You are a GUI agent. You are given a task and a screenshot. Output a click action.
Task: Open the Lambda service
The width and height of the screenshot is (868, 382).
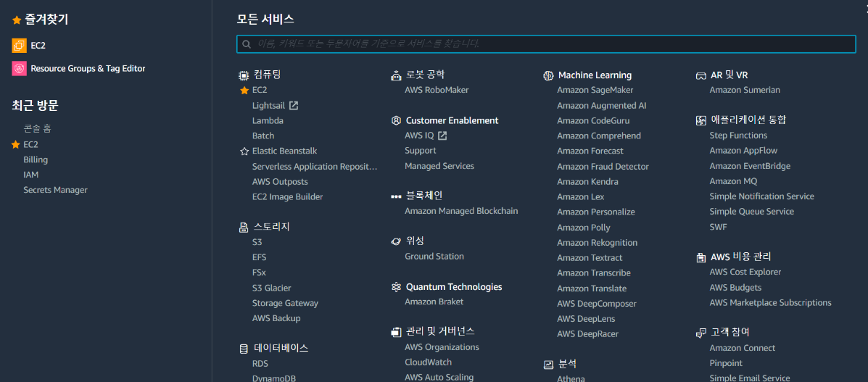(268, 121)
